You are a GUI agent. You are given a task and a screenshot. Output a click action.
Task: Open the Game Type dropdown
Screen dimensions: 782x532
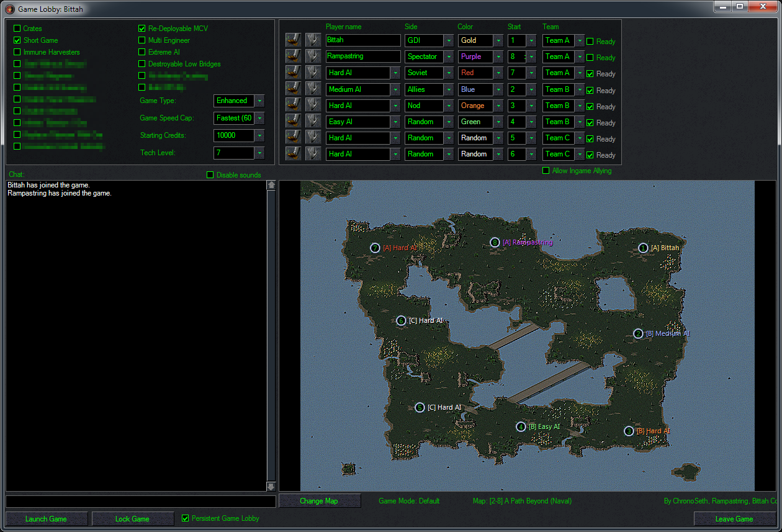coord(239,101)
